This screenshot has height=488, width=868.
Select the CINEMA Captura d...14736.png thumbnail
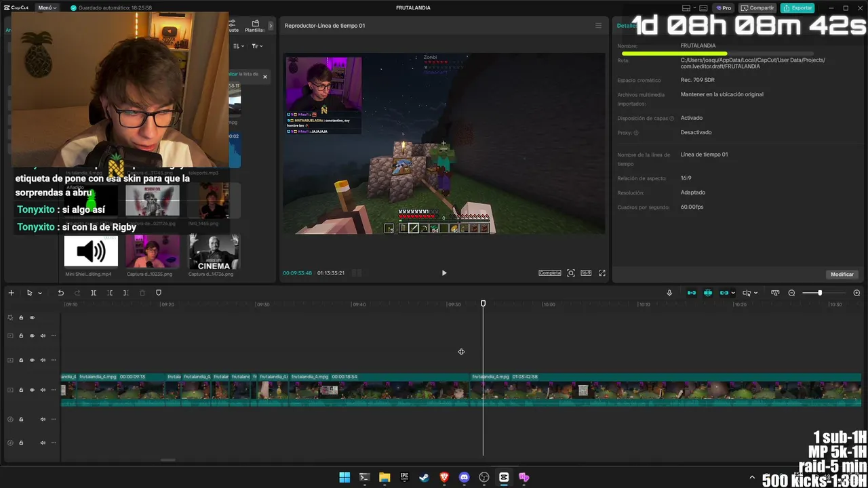tap(214, 251)
